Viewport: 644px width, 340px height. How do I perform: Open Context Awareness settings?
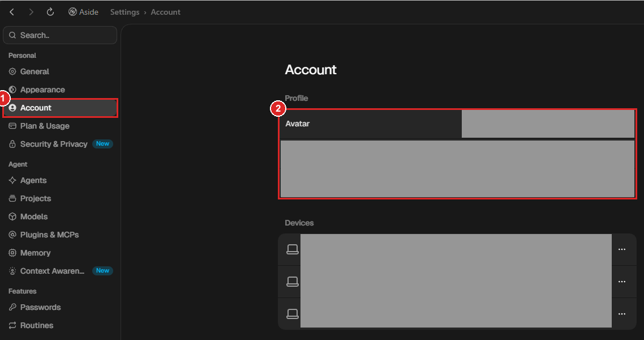(x=60, y=271)
